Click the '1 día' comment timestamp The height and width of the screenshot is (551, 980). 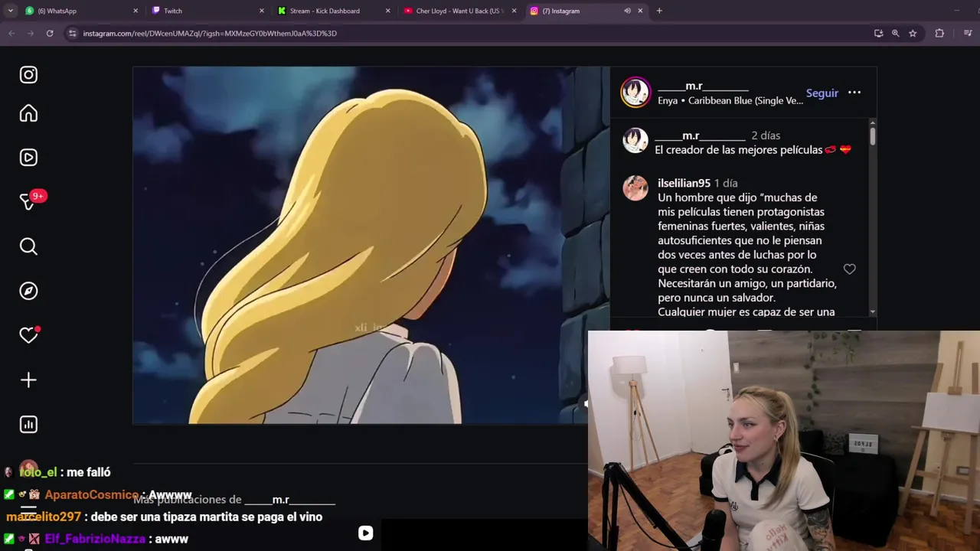(x=726, y=183)
